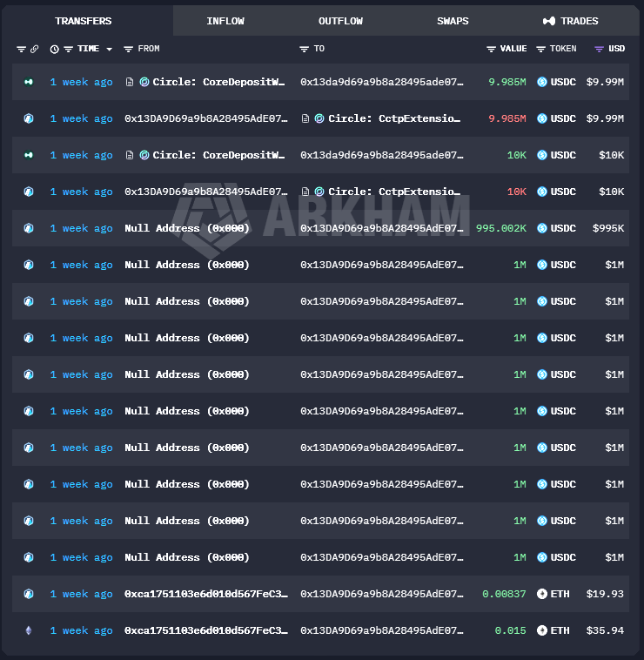Screen dimensions: 644x660
Task: Open the OUTFLOW tab
Action: (341, 21)
